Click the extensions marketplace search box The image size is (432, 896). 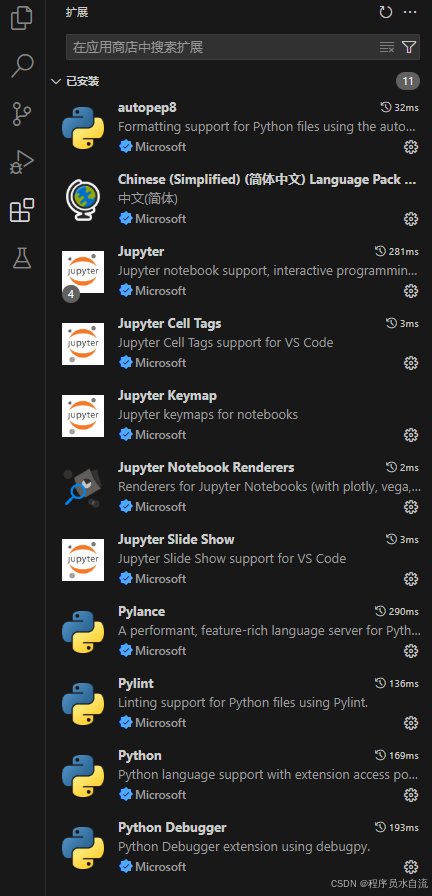tap(243, 47)
